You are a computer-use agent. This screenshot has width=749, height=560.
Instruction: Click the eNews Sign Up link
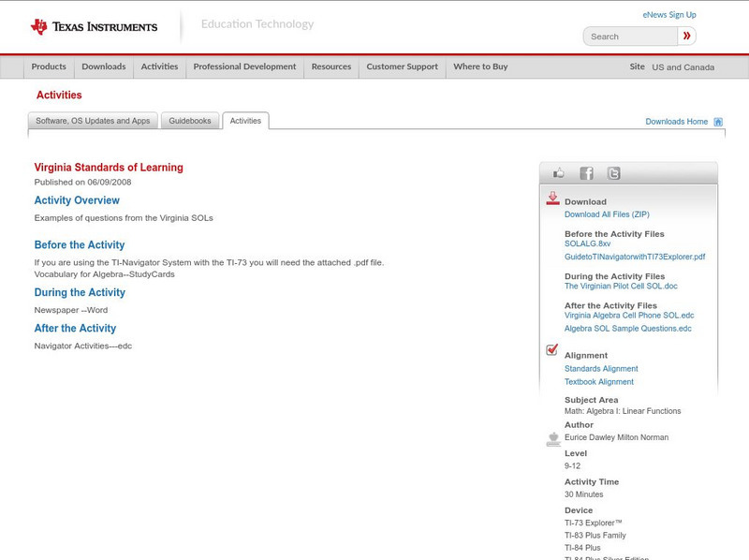coord(668,14)
